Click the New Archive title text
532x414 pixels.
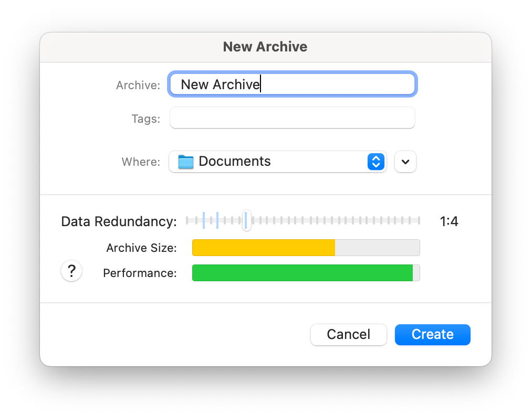(265, 47)
